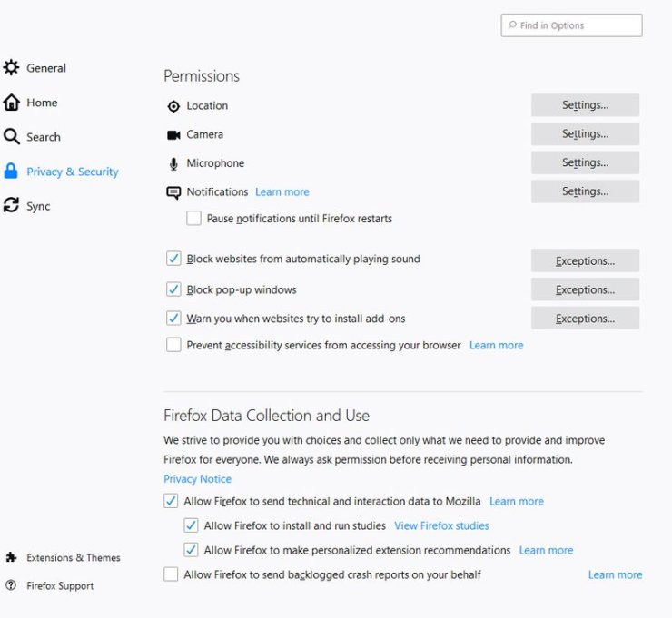Image resolution: width=672 pixels, height=618 pixels.
Task: Open Microphone permission Settings
Action: click(585, 162)
